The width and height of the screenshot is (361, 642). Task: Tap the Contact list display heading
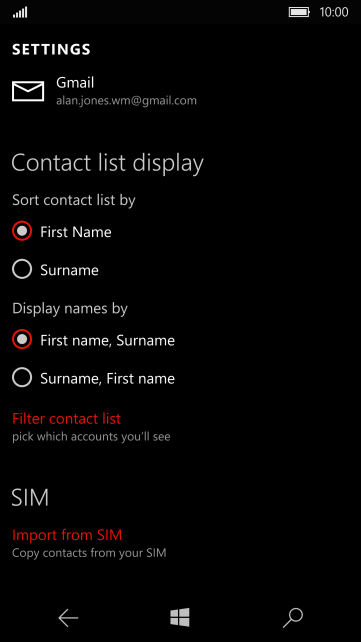pyautogui.click(x=107, y=163)
